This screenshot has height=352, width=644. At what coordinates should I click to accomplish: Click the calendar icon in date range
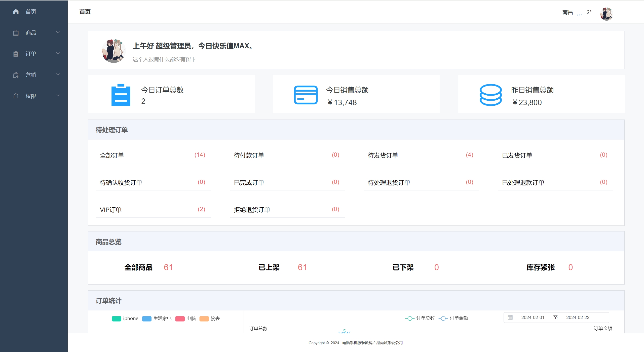tap(510, 318)
